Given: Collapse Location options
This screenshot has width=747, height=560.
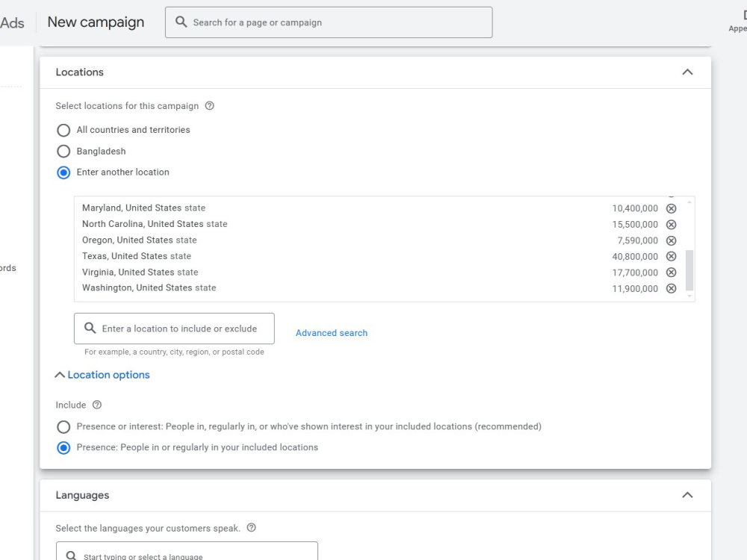Looking at the screenshot, I should tap(102, 375).
